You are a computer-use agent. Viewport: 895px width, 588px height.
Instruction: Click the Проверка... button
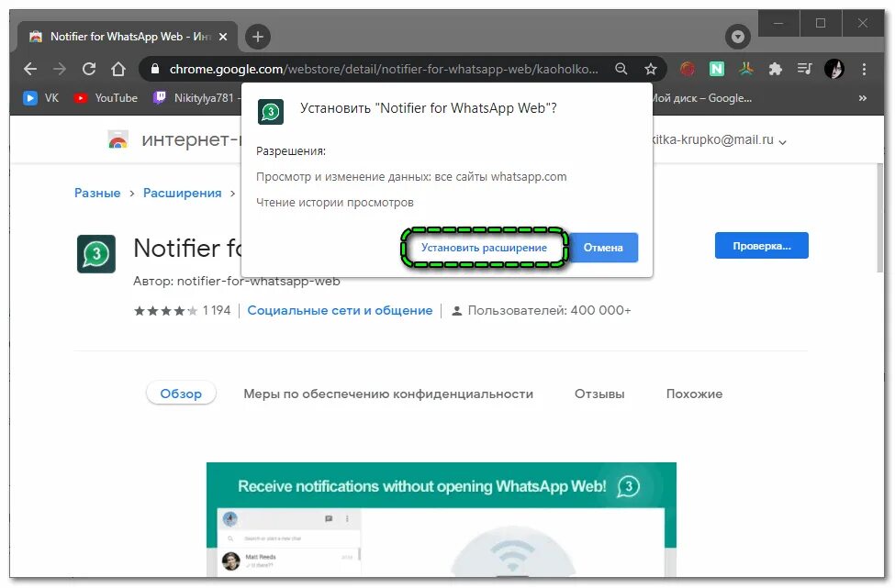[761, 246]
